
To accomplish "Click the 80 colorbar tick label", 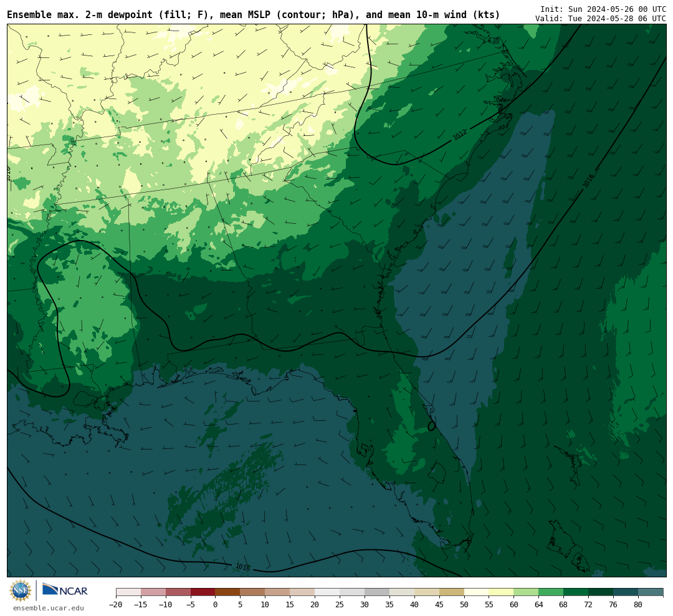I will coord(639,605).
